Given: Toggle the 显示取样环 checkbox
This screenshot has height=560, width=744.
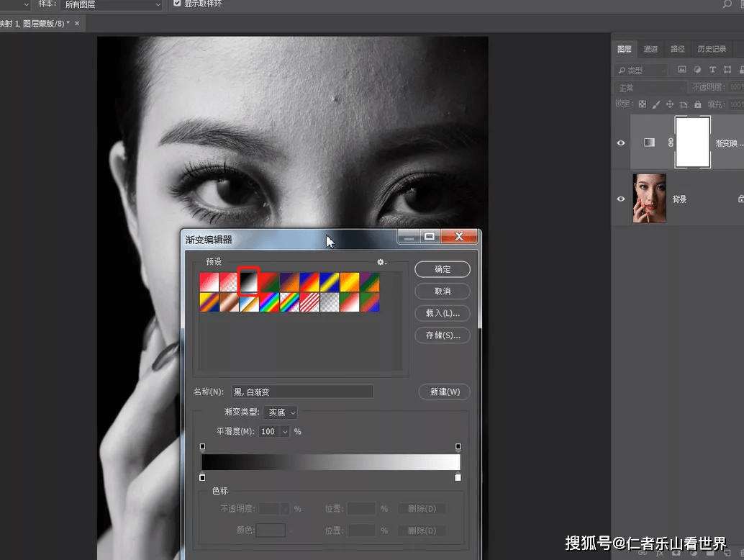Looking at the screenshot, I should point(177,4).
